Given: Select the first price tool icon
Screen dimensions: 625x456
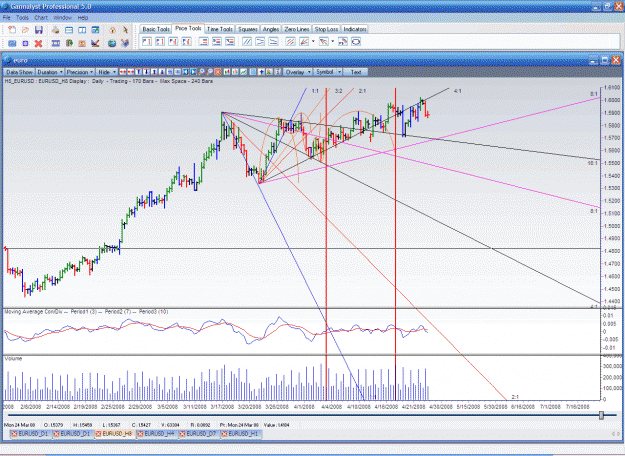Looking at the screenshot, I should (147, 41).
